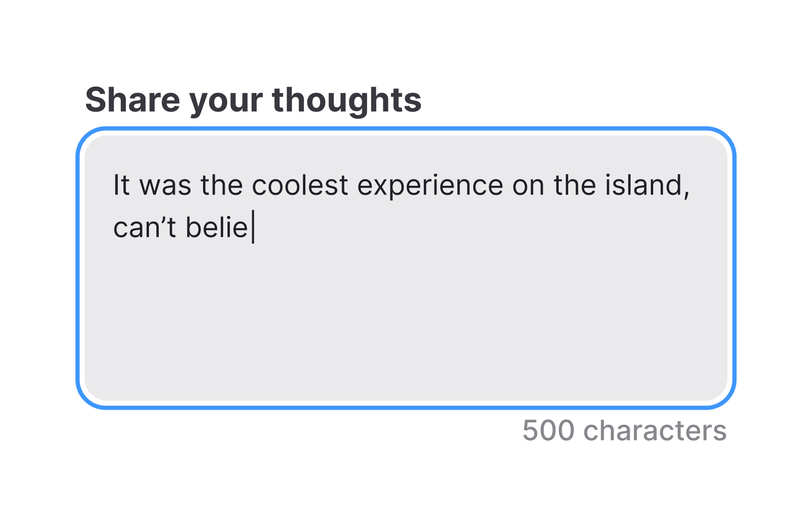
Task: Click the 'Share your thoughts' label
Action: [x=253, y=100]
